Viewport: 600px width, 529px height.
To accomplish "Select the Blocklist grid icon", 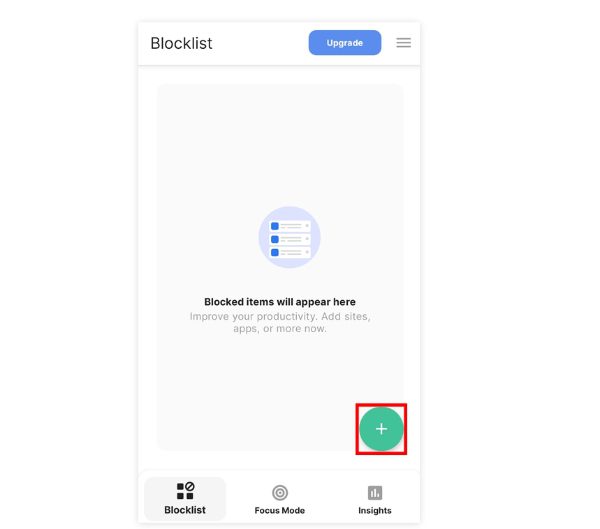I will coord(185,491).
